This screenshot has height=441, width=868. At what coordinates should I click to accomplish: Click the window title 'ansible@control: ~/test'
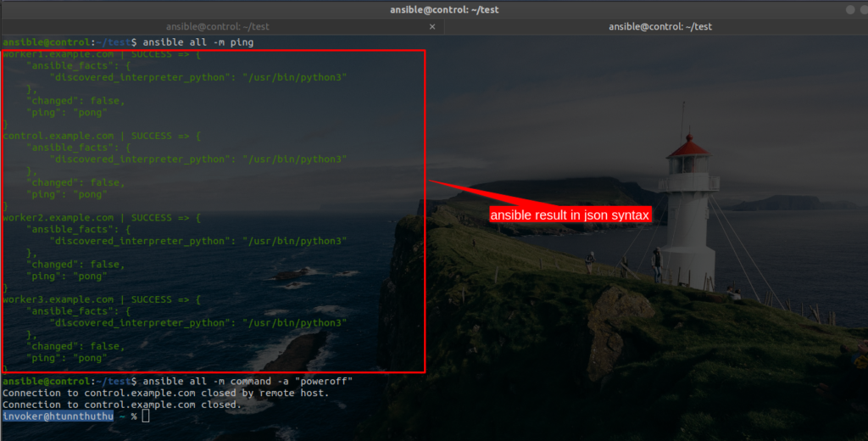click(x=444, y=9)
